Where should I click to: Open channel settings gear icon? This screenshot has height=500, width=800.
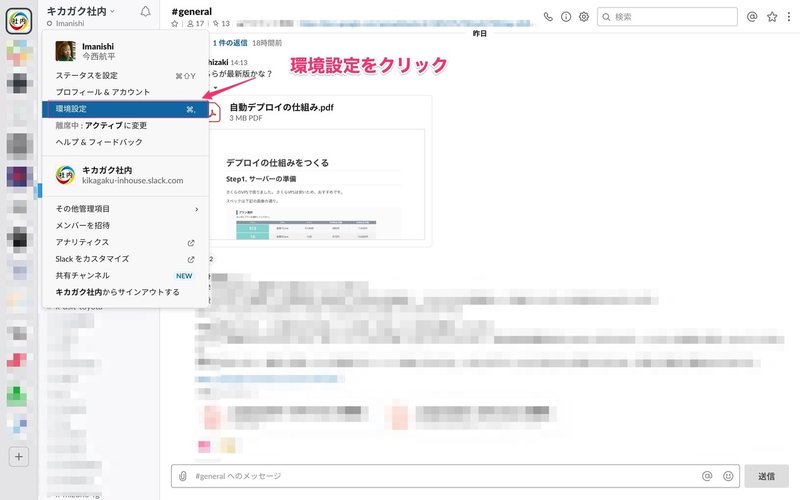tap(584, 17)
